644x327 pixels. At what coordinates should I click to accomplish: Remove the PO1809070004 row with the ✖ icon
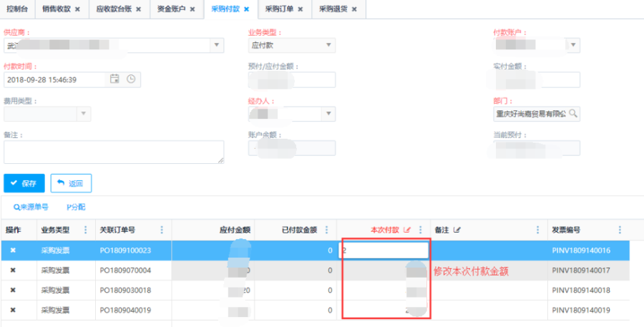[x=13, y=270]
